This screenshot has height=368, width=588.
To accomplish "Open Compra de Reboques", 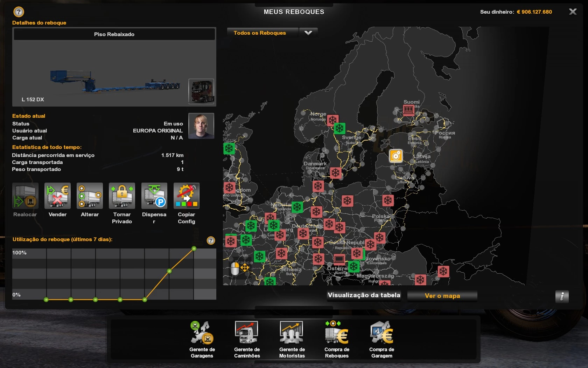I will [337, 333].
